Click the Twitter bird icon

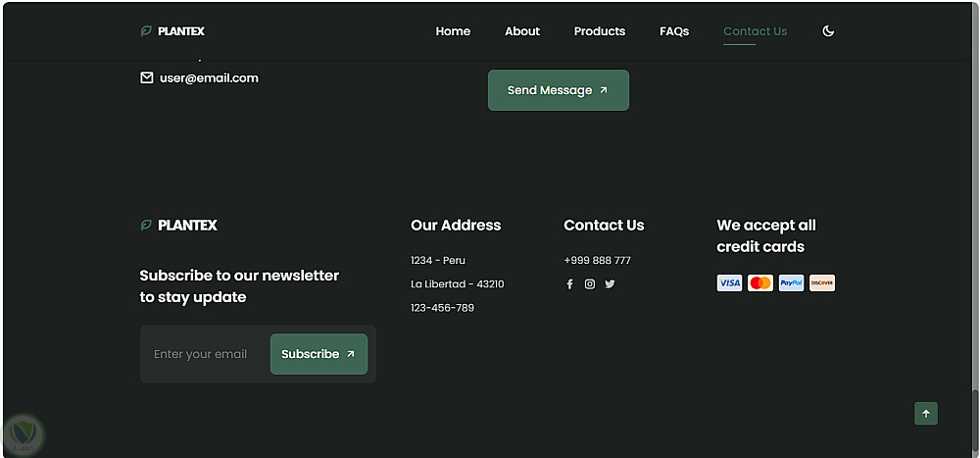(x=610, y=284)
